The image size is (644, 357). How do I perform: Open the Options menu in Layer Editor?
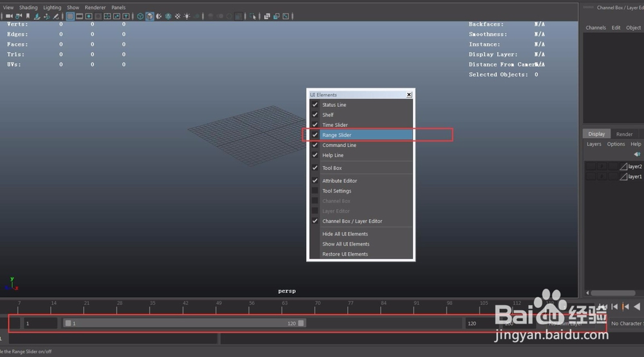click(x=616, y=144)
